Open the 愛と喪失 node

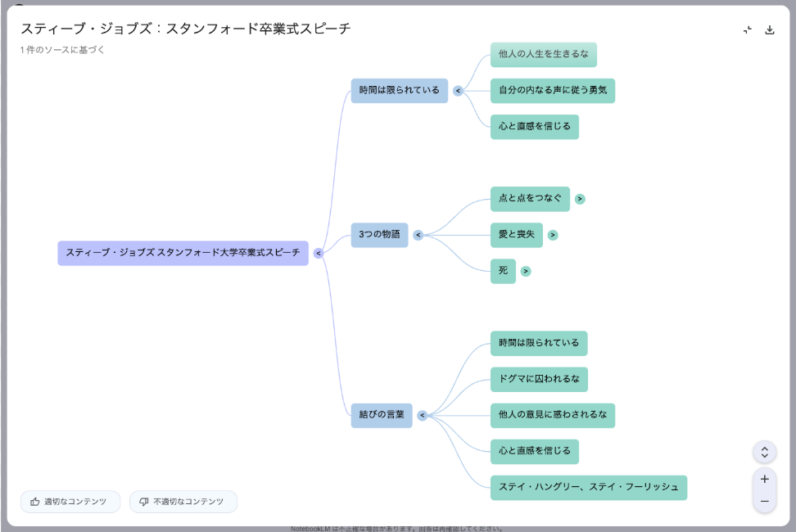click(516, 235)
